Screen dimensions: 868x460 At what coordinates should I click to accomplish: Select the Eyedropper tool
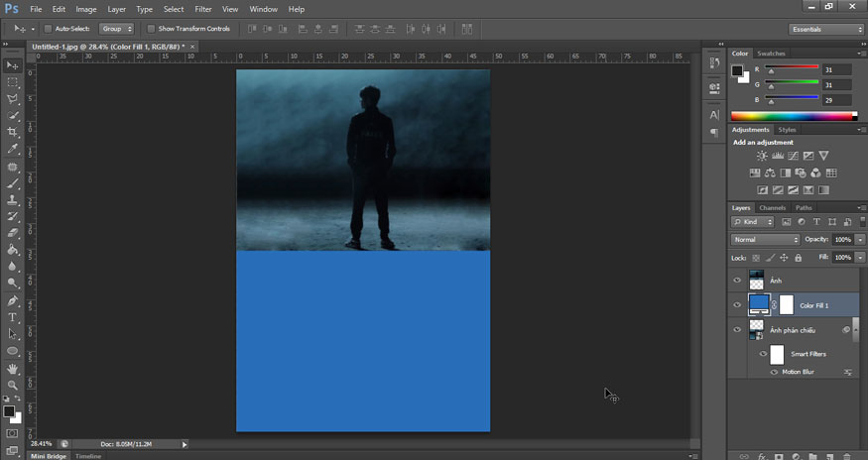coord(12,149)
